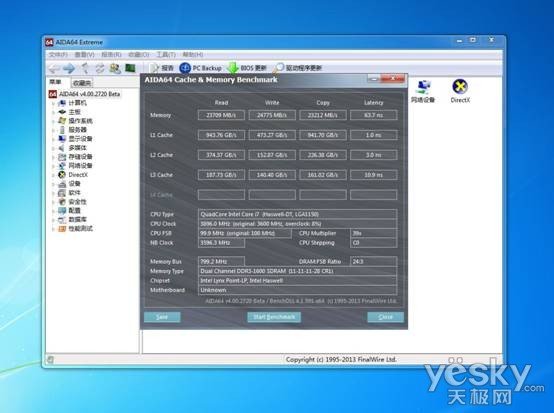The image size is (554, 413).
Task: Open the 报告(R) menu
Action: point(111,54)
